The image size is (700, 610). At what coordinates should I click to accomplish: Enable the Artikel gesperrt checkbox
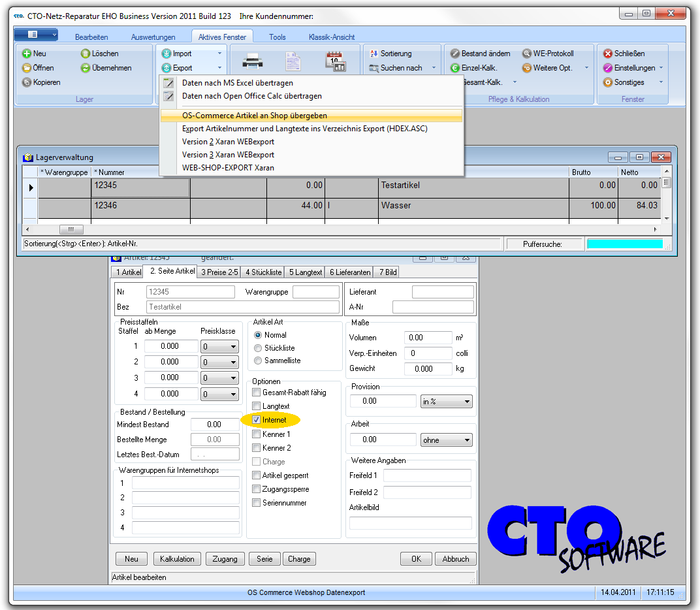tap(257, 475)
